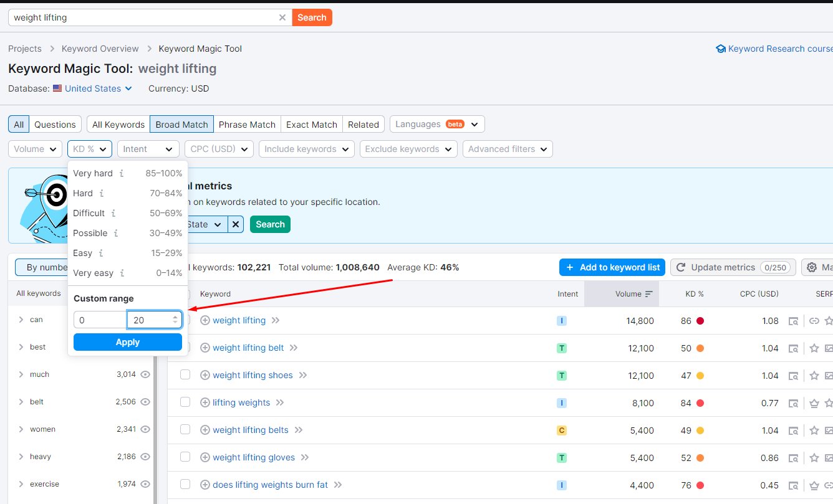Click Add to keyword list button
This screenshot has width=833, height=504.
(x=612, y=267)
